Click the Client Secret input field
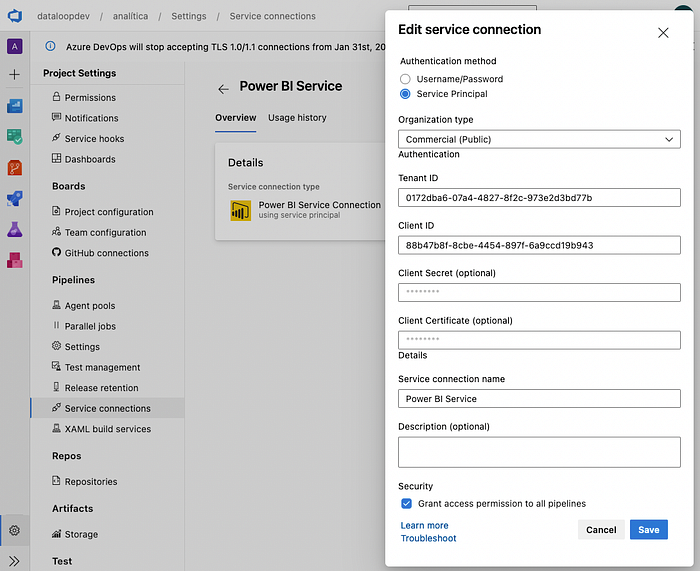The height and width of the screenshot is (571, 700). (x=539, y=292)
